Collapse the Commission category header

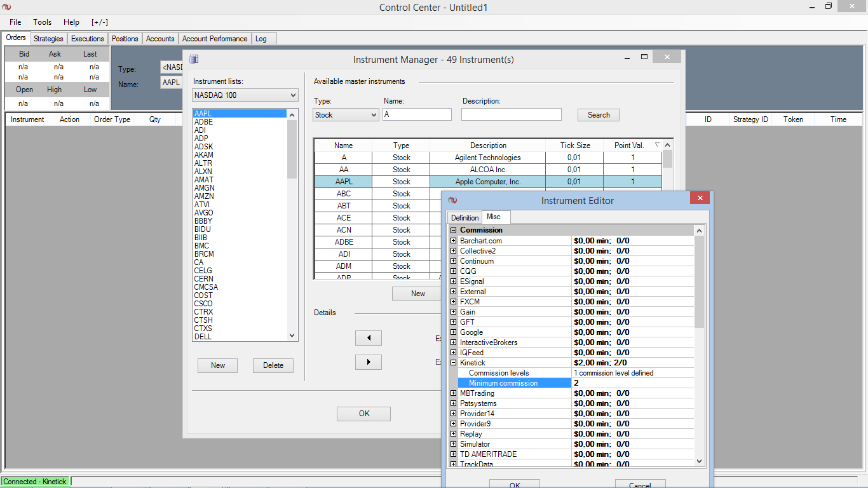point(453,230)
